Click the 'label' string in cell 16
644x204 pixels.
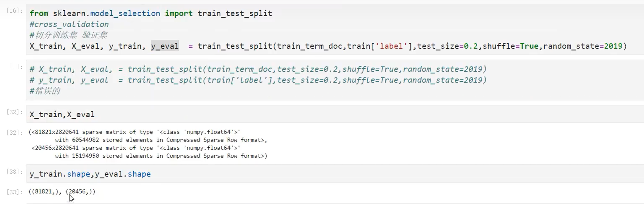click(x=392, y=46)
